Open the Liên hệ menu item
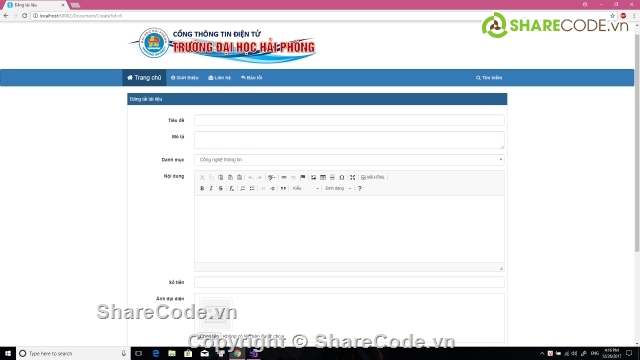640x360 pixels. pos(220,78)
